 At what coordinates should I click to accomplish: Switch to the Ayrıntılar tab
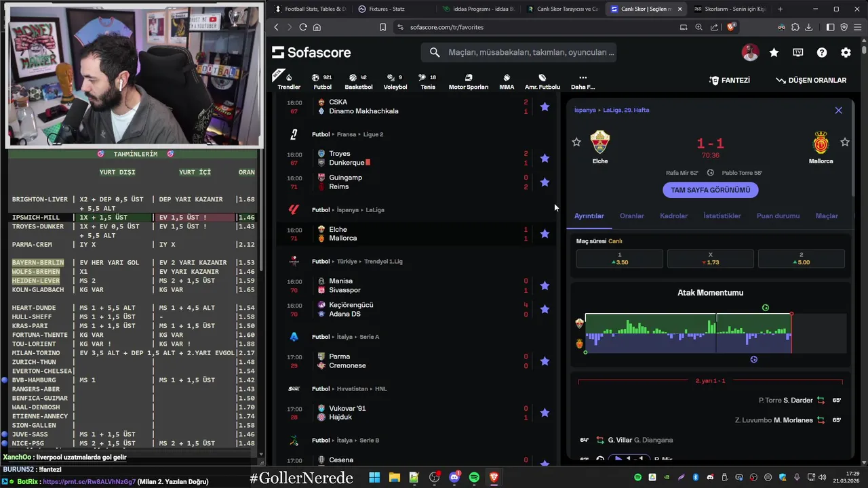coord(589,216)
